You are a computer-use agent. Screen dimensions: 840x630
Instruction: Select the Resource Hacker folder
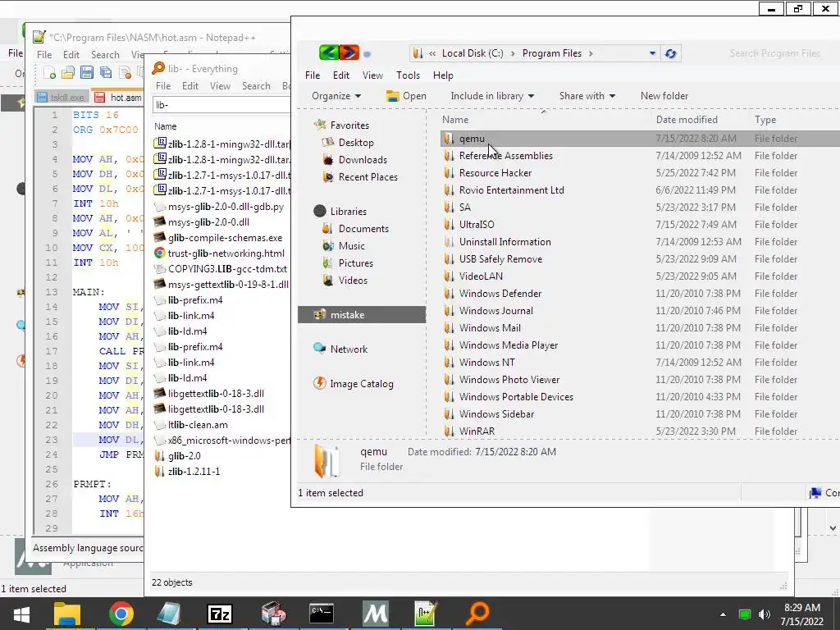click(495, 173)
